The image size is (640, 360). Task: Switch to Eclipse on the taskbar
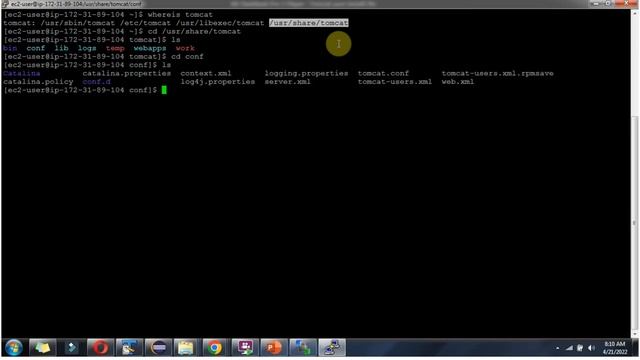(x=158, y=348)
